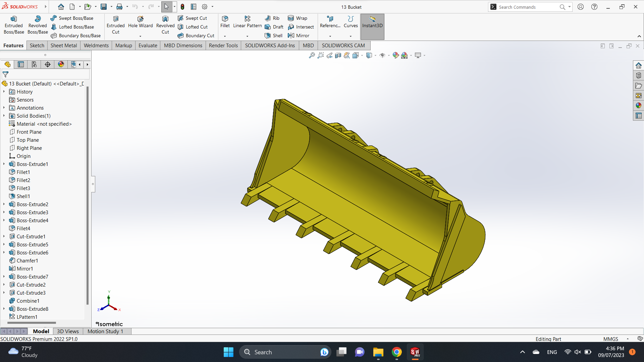The image size is (644, 362).
Task: Select the Revolved Cut tool
Action: (x=165, y=25)
